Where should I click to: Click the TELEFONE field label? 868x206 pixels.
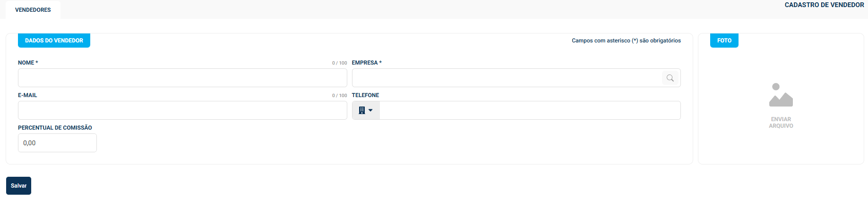click(365, 95)
